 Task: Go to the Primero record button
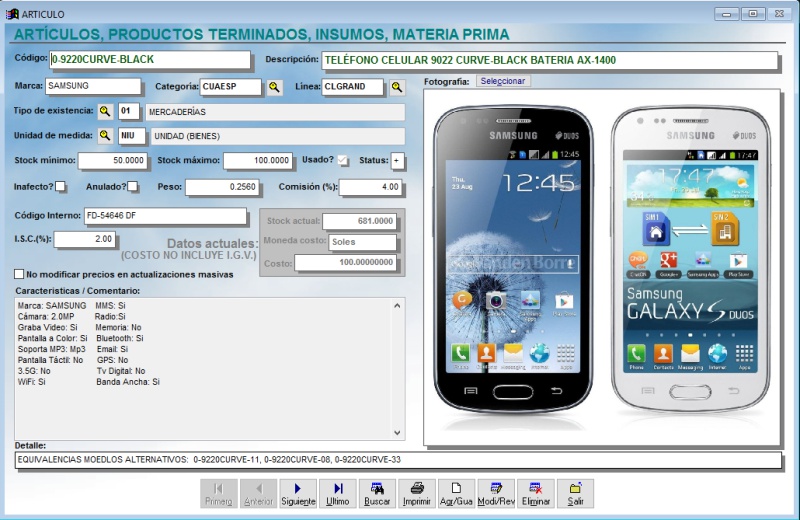click(x=218, y=493)
